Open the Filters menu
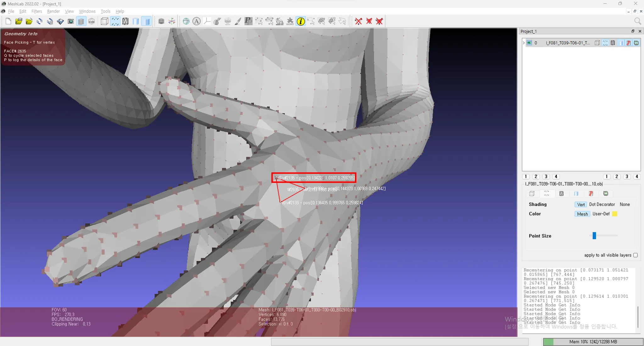This screenshot has height=346, width=644. [x=36, y=11]
